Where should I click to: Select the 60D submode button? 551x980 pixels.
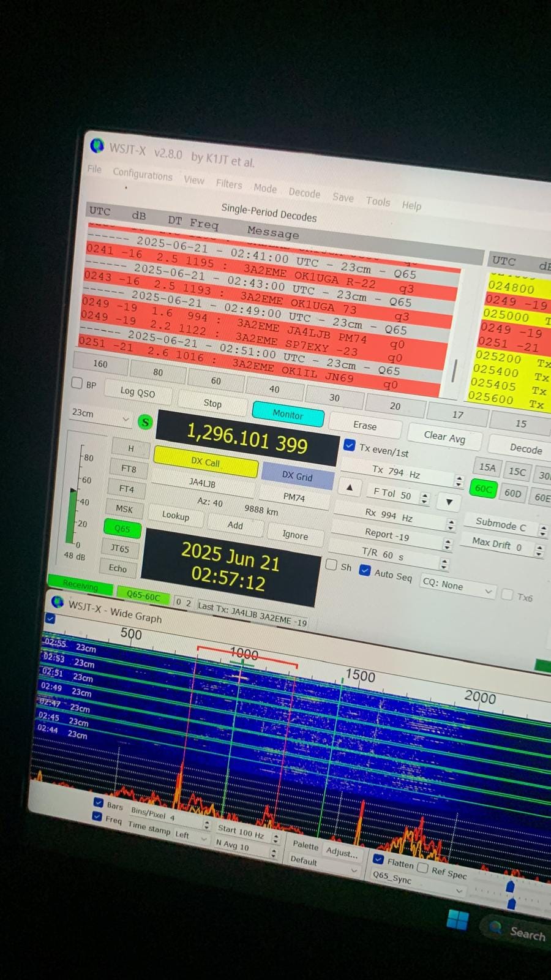(x=513, y=493)
